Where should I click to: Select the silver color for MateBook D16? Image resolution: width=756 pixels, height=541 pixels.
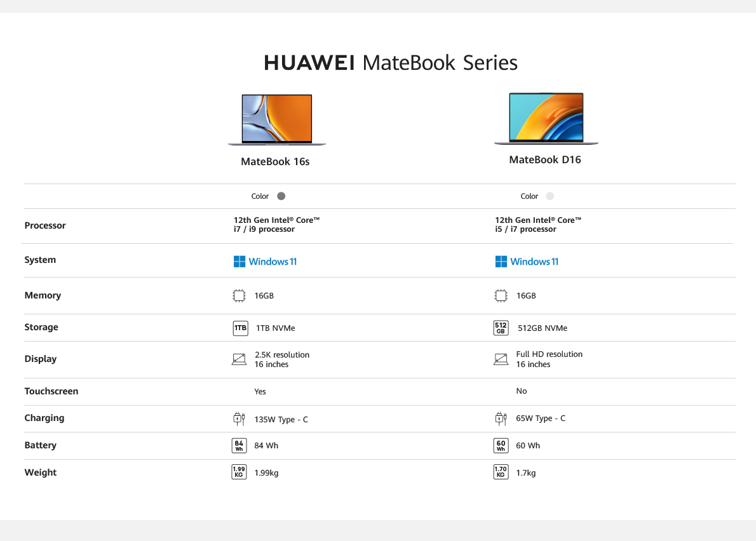click(550, 196)
